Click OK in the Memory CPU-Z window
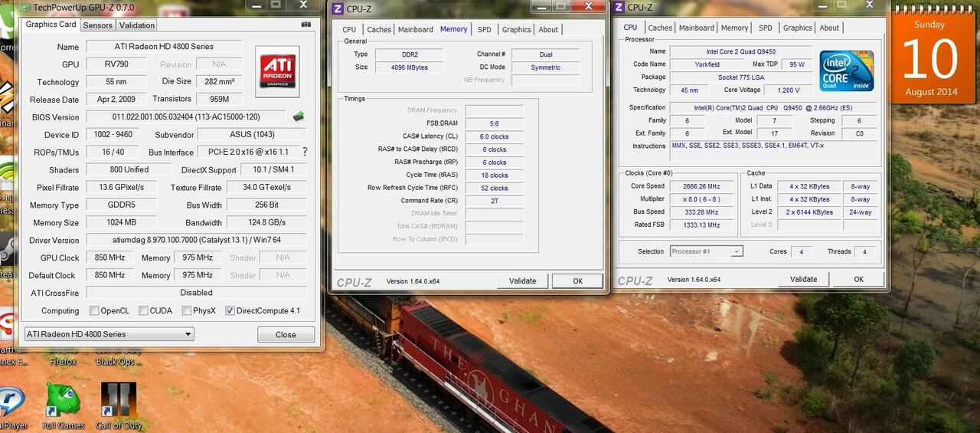Image resolution: width=980 pixels, height=433 pixels. click(577, 280)
